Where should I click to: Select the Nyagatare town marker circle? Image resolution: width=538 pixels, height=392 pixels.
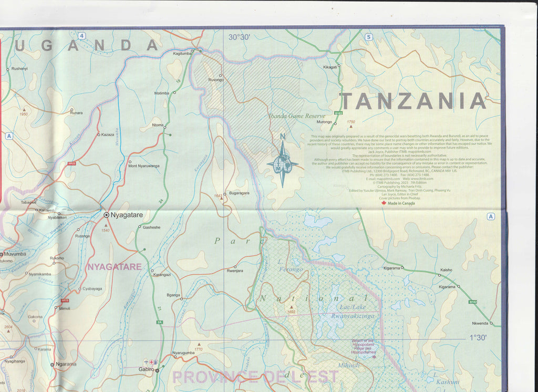(x=106, y=215)
